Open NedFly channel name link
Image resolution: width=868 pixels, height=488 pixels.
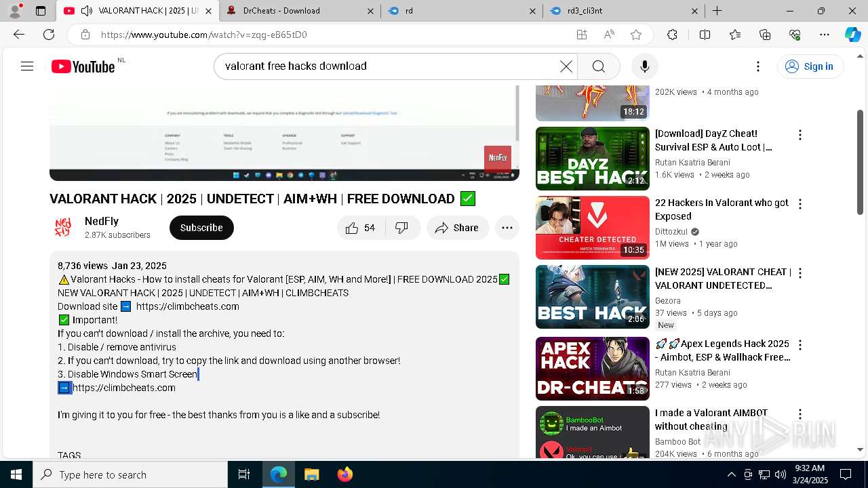[x=102, y=221]
